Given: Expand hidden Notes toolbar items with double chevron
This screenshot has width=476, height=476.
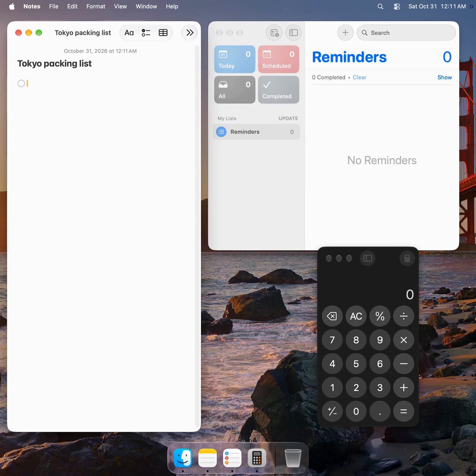Looking at the screenshot, I should [190, 33].
